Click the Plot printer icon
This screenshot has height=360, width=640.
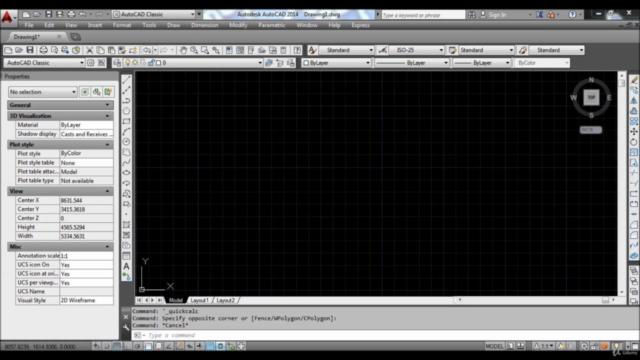click(43, 50)
